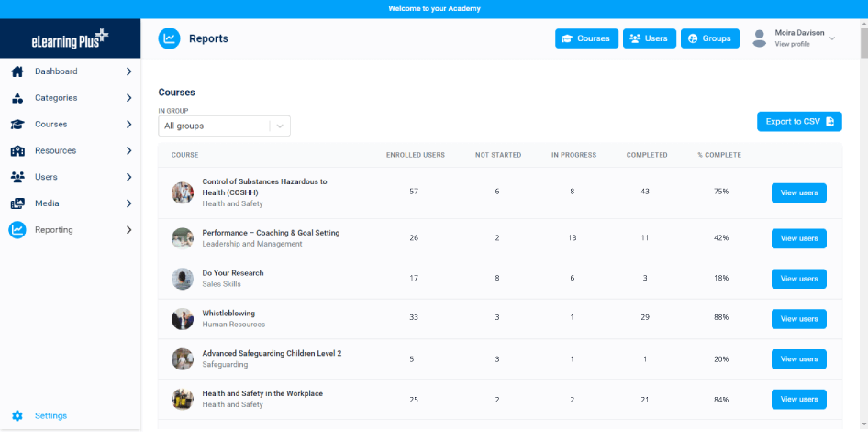
Task: Click the eLearning Plus logo
Action: click(x=71, y=38)
